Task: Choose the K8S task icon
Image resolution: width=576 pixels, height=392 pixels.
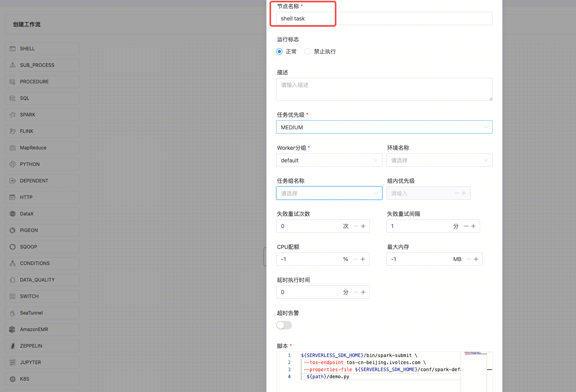Action: (x=13, y=379)
